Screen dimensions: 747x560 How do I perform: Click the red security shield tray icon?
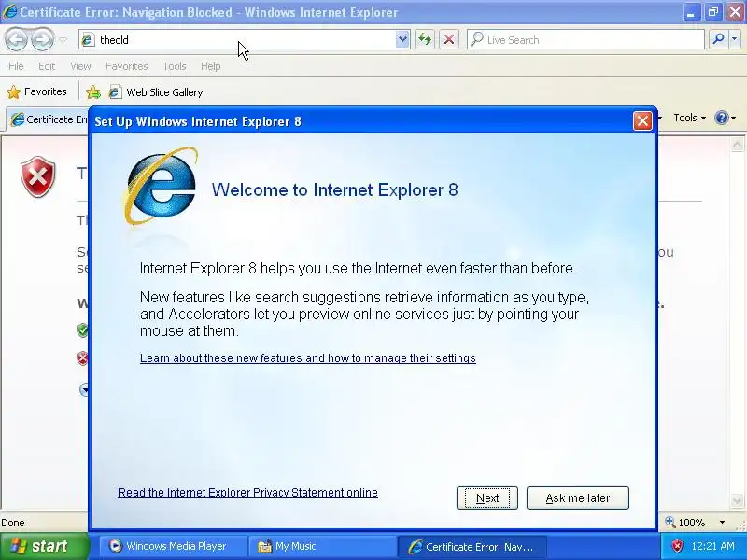tap(677, 546)
